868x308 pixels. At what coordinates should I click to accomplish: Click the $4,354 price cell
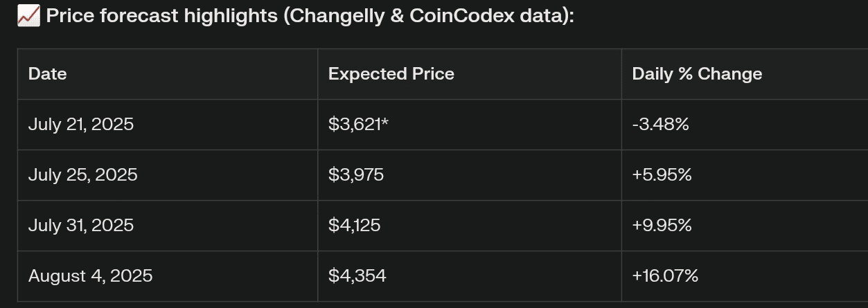click(357, 276)
